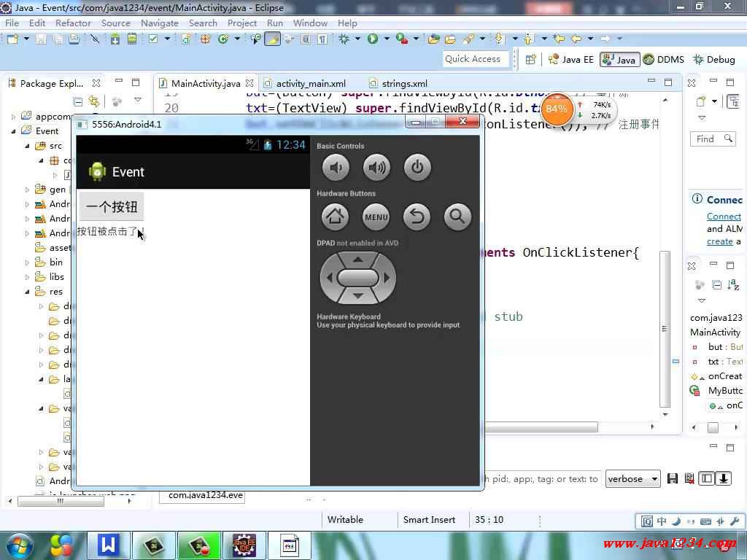
Task: Click the Back navigation arrow icon
Action: tap(576, 39)
